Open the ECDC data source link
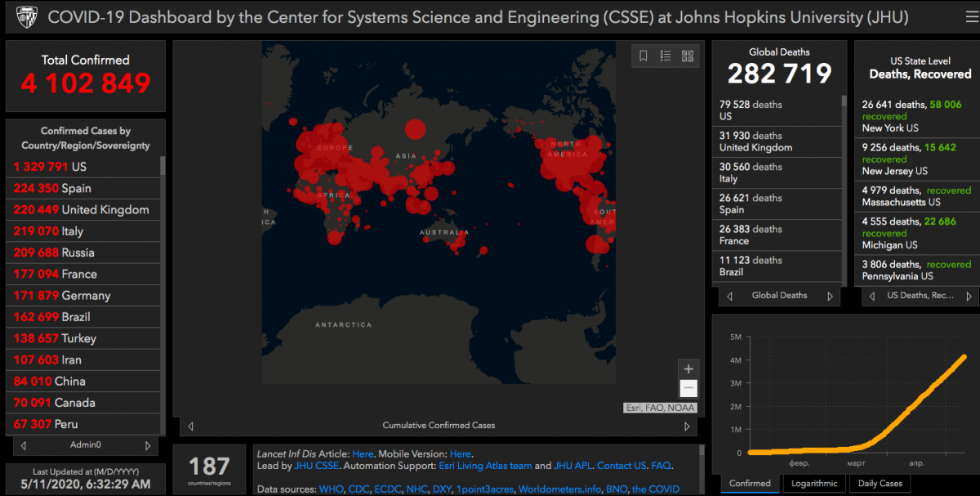The image size is (980, 496). point(389,489)
